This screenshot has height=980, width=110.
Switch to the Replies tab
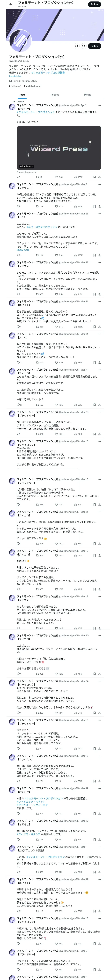pos(55,95)
